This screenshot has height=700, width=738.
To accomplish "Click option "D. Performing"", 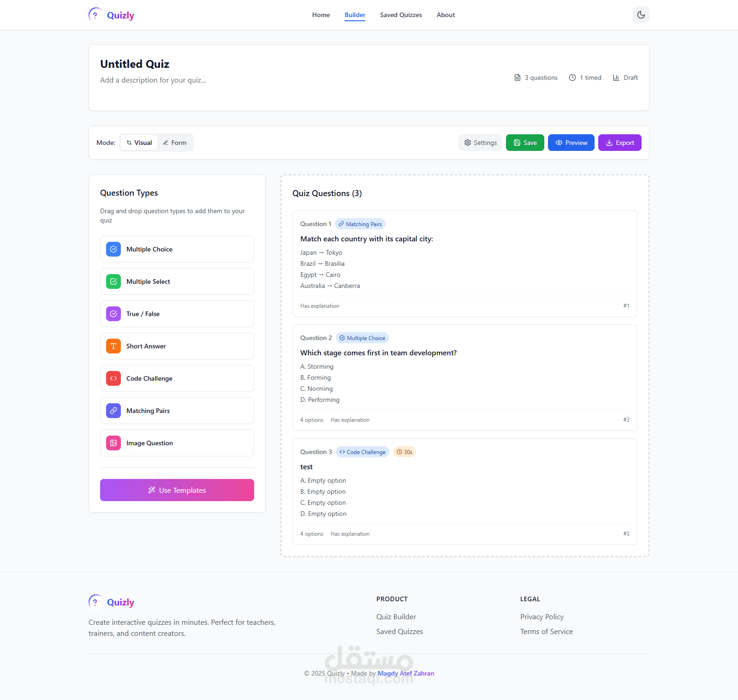I will tap(320, 400).
